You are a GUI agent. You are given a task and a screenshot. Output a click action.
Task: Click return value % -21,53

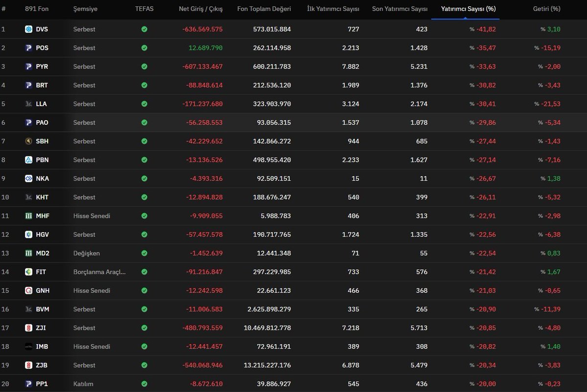pyautogui.click(x=547, y=104)
